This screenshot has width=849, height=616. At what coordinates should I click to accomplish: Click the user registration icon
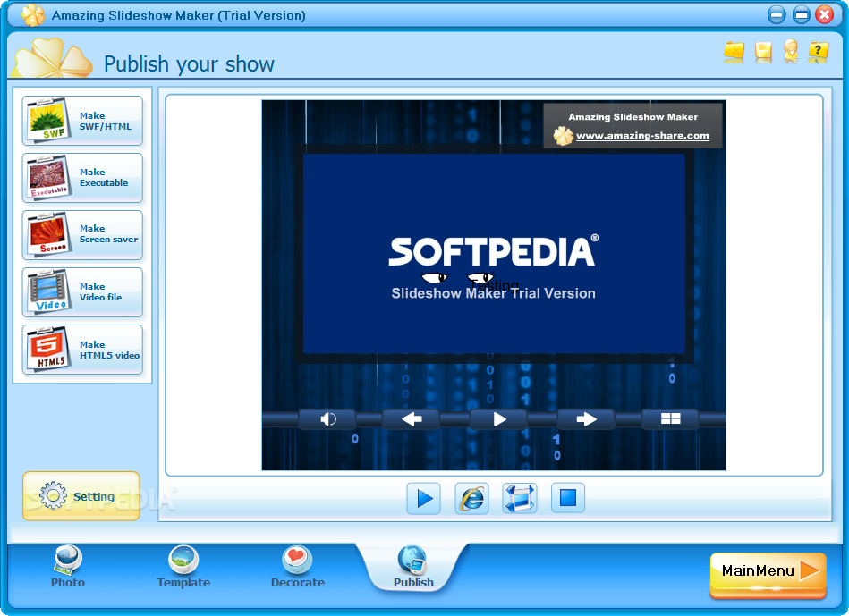tap(791, 52)
